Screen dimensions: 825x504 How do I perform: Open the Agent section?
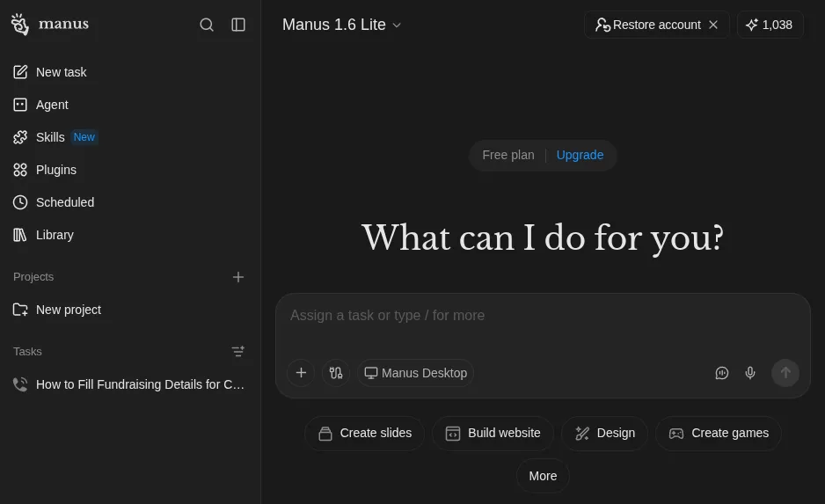(x=130, y=105)
